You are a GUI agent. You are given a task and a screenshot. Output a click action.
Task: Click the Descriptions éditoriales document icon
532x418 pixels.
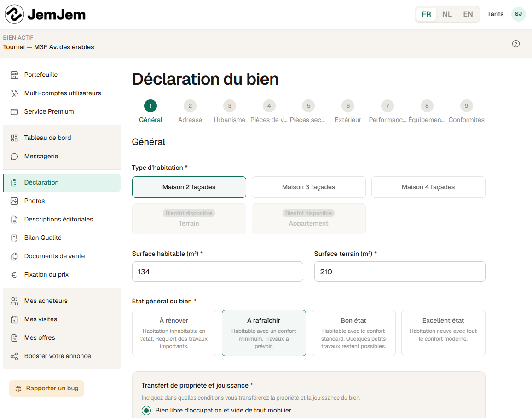[14, 220]
